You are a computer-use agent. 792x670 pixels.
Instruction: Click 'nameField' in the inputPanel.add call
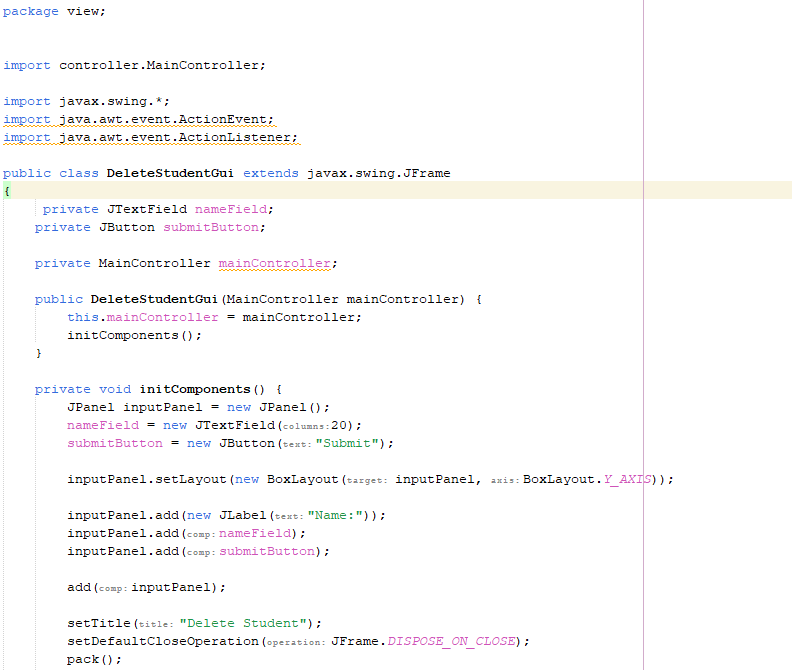(x=255, y=534)
